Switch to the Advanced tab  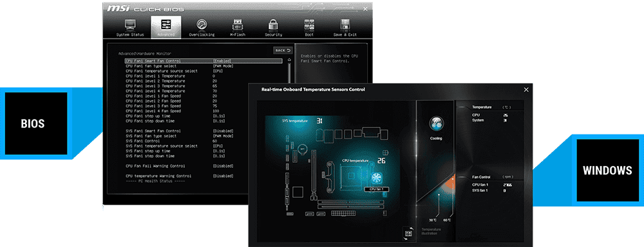coord(166,28)
